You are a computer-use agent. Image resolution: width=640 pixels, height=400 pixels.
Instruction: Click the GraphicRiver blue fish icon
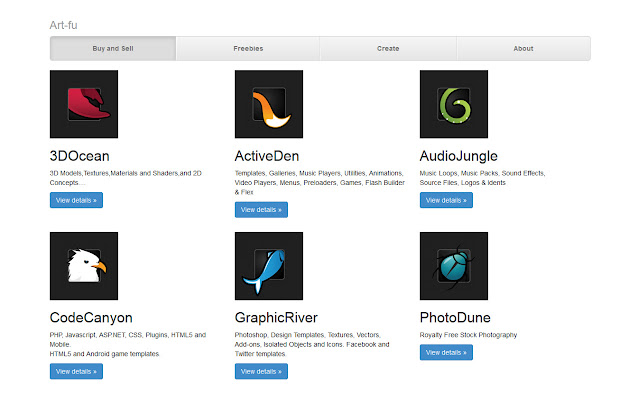click(269, 266)
